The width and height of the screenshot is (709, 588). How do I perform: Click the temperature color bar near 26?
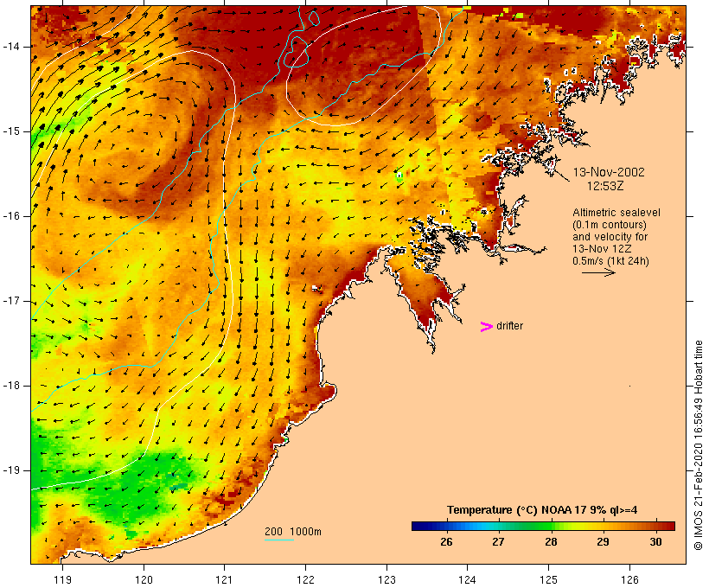point(446,526)
